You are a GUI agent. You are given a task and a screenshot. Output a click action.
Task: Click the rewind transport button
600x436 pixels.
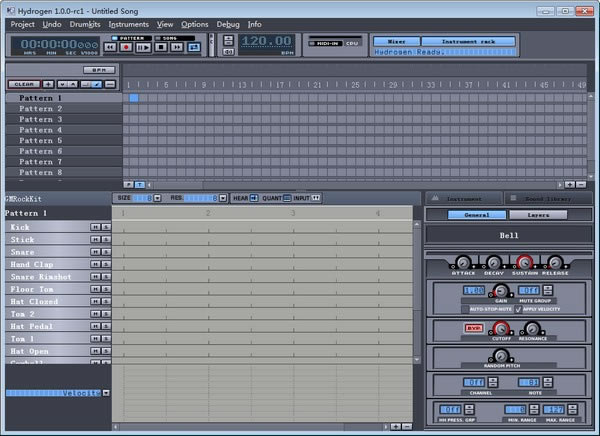109,47
